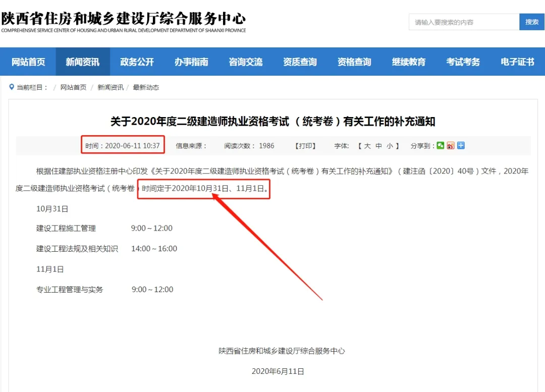This screenshot has height=392, width=545.
Task: Open the 新闻资讯 navigation tab
Action: [83, 62]
